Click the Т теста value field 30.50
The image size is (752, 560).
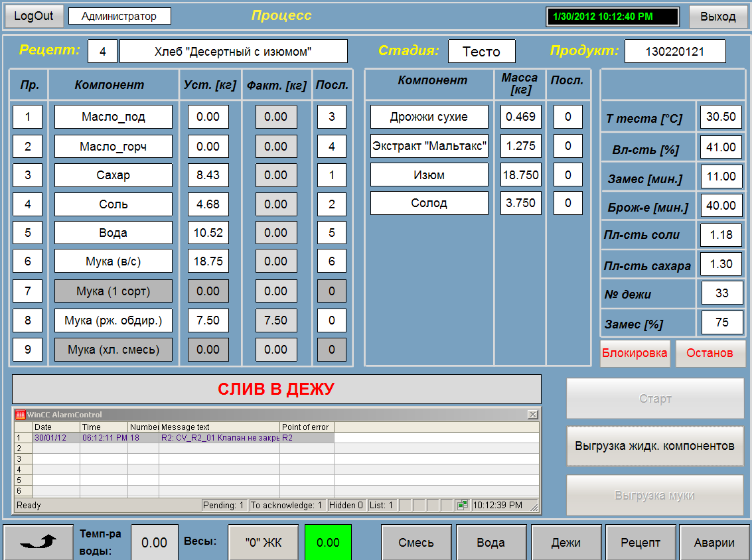721,117
